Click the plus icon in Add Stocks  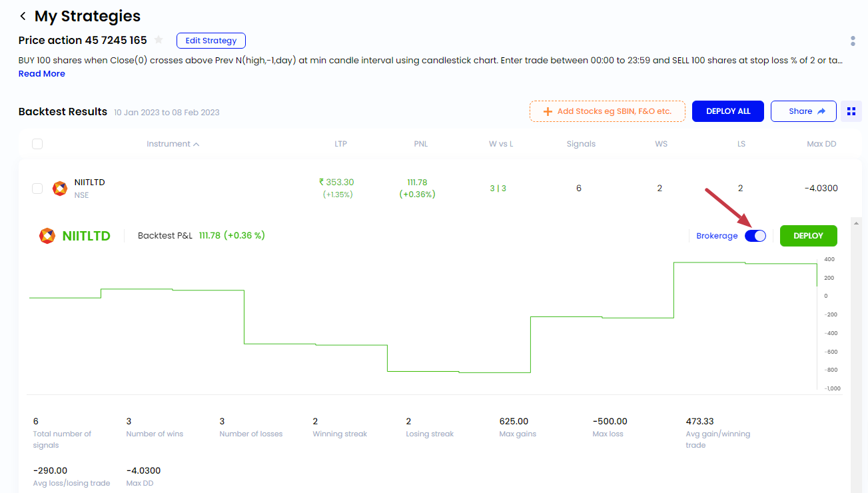(548, 111)
